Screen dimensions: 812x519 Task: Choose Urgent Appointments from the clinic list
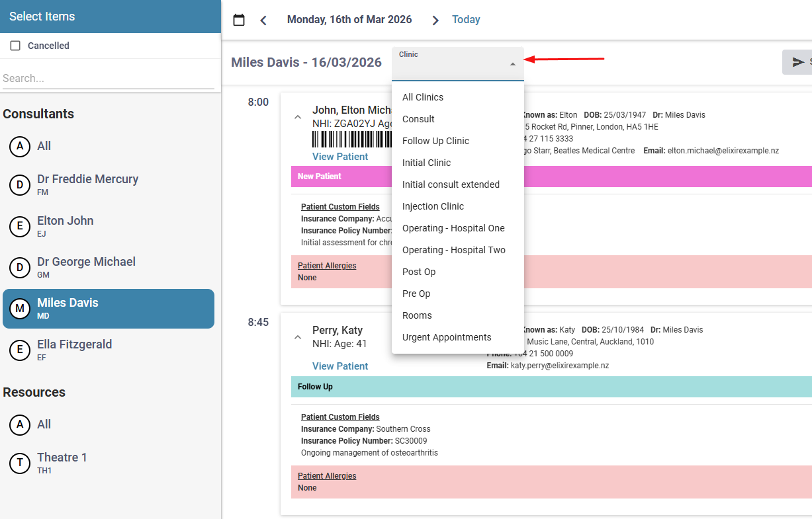[x=447, y=337]
